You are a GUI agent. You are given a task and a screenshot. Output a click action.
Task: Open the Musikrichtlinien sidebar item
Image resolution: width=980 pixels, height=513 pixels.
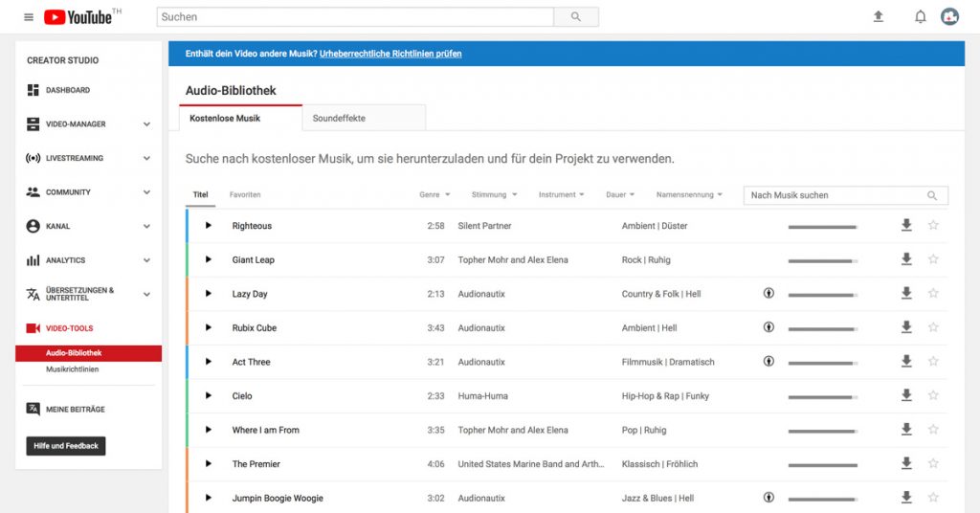(72, 369)
